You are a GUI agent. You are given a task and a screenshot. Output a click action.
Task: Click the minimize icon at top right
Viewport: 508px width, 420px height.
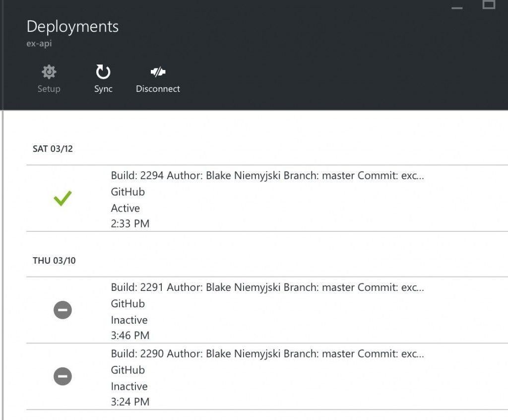[456, 8]
